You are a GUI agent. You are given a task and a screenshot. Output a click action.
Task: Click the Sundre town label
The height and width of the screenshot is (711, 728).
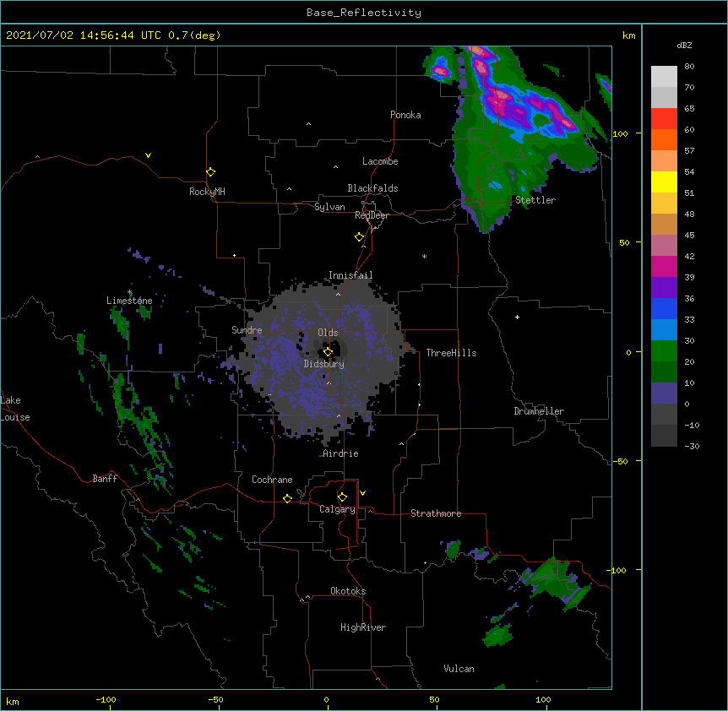coord(247,330)
